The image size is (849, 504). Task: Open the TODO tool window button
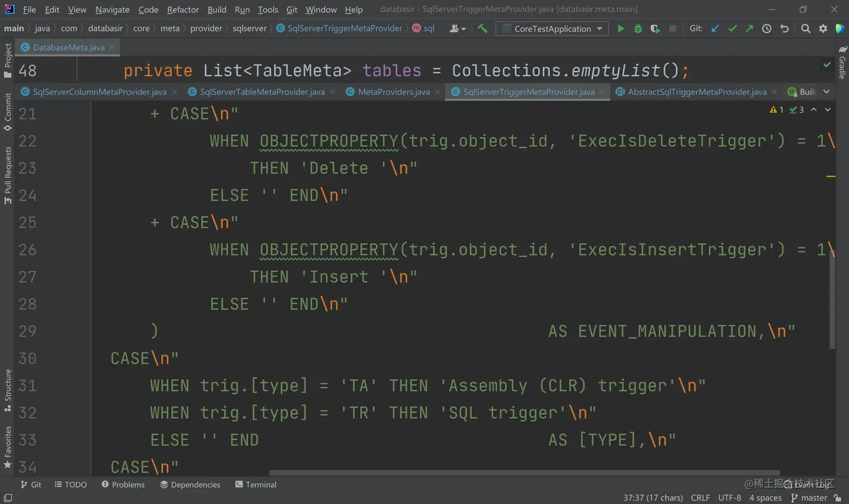(71, 484)
